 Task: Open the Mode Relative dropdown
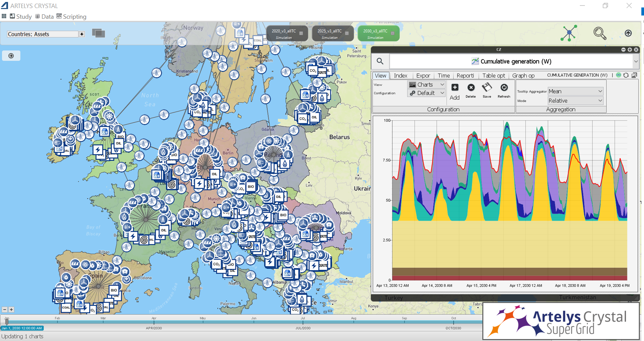pyautogui.click(x=575, y=101)
